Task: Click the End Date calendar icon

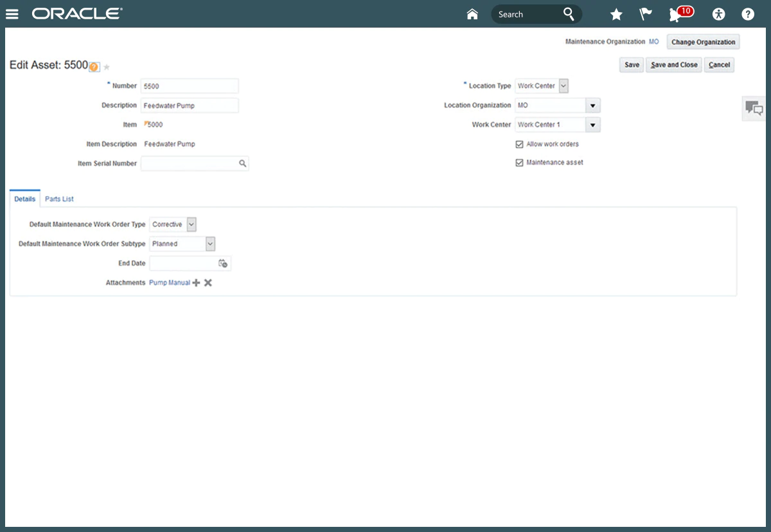Action: coord(223,263)
